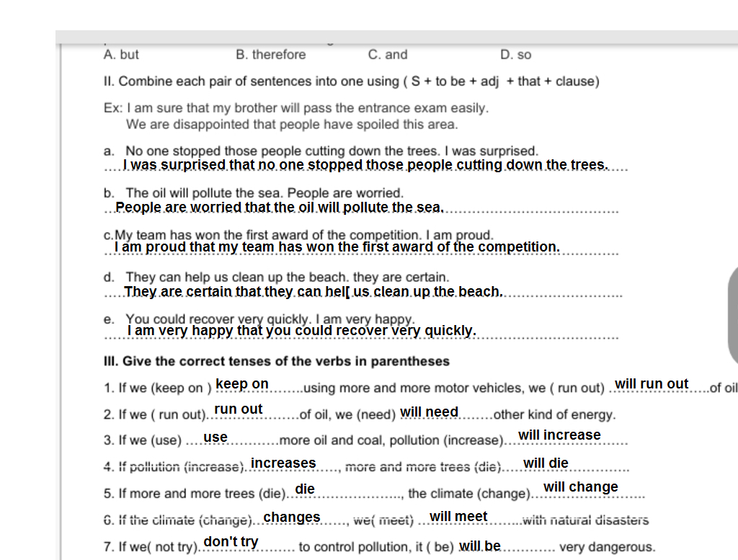This screenshot has width=738, height=560.
Task: Click the answer 'keep on' in question 1
Action: pos(242,384)
